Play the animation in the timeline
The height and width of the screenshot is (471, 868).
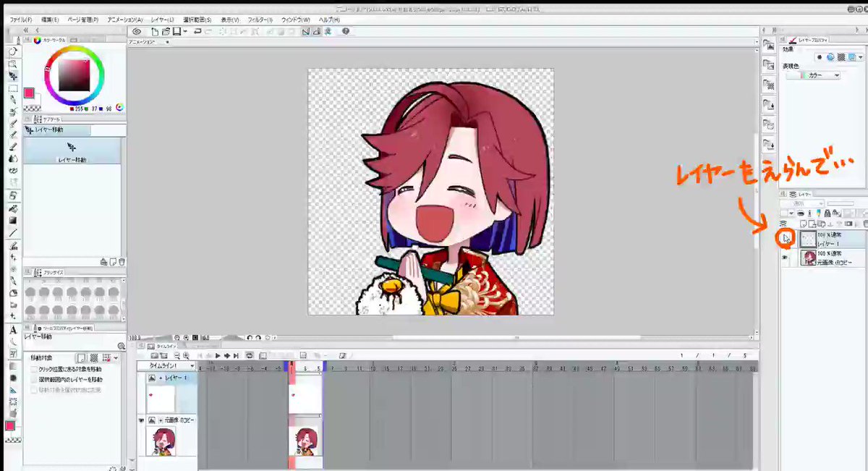[218, 356]
